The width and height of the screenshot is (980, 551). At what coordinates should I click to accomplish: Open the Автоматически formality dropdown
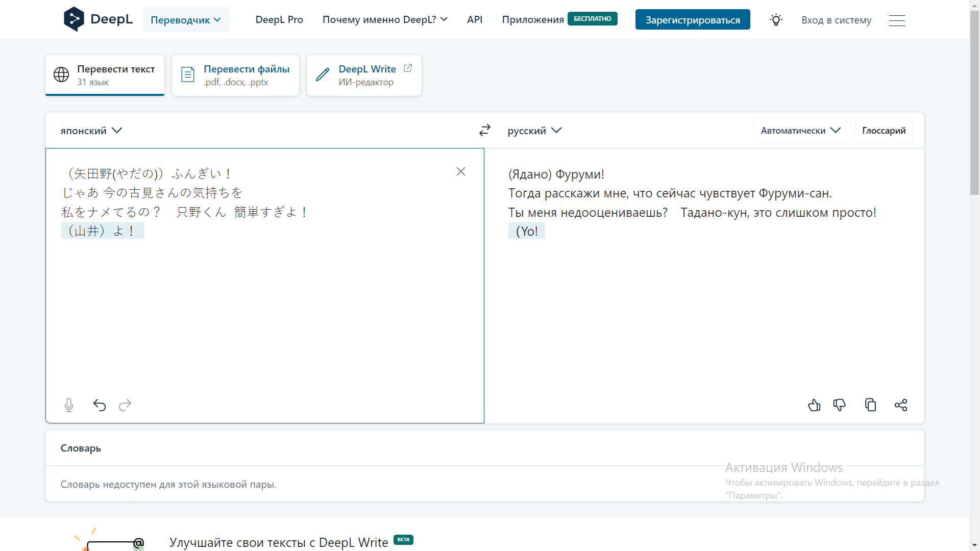point(801,131)
